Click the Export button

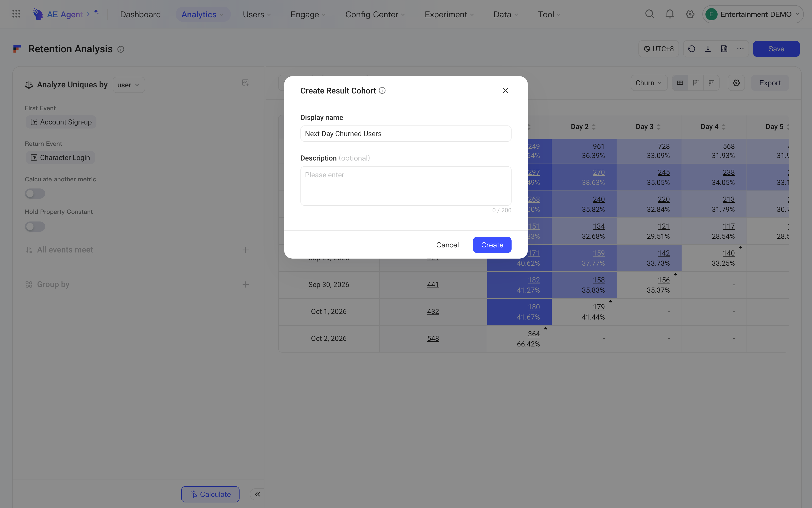point(770,83)
